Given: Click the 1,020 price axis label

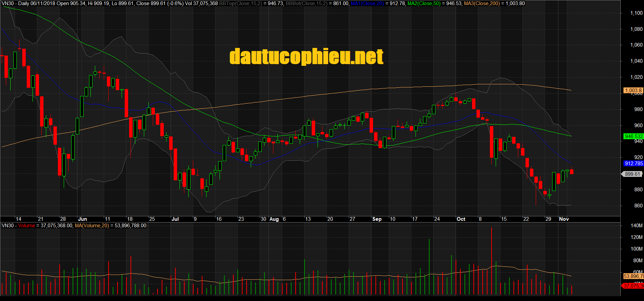Looking at the screenshot, I should point(636,77).
